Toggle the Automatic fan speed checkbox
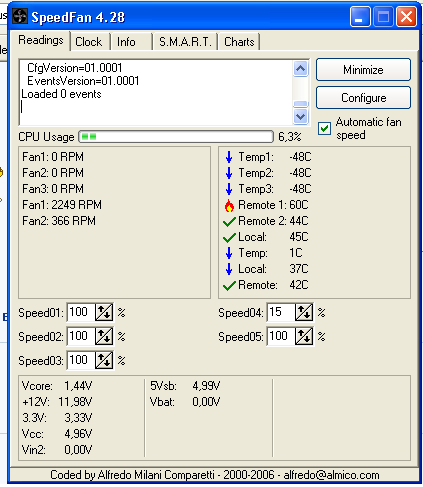 [x=324, y=128]
